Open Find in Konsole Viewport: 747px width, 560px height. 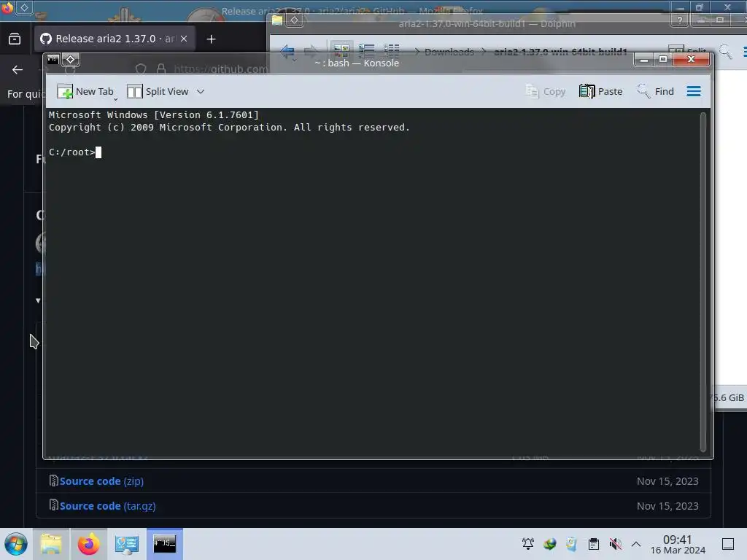(x=656, y=91)
